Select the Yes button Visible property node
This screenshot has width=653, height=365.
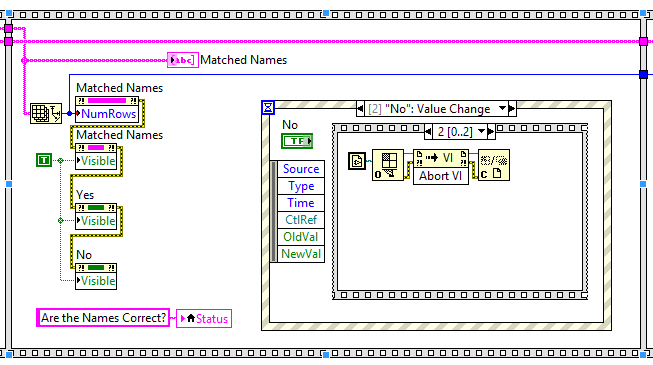click(96, 217)
